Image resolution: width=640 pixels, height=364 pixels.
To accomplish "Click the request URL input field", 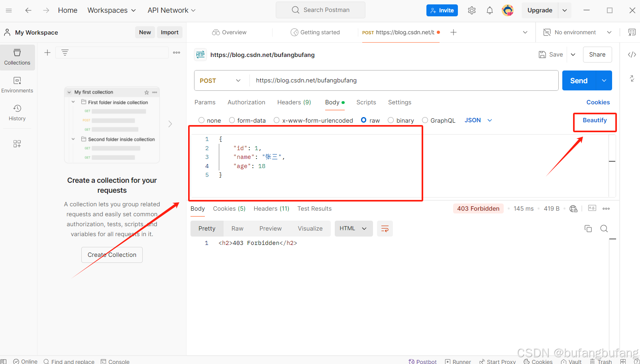I will click(x=404, y=80).
